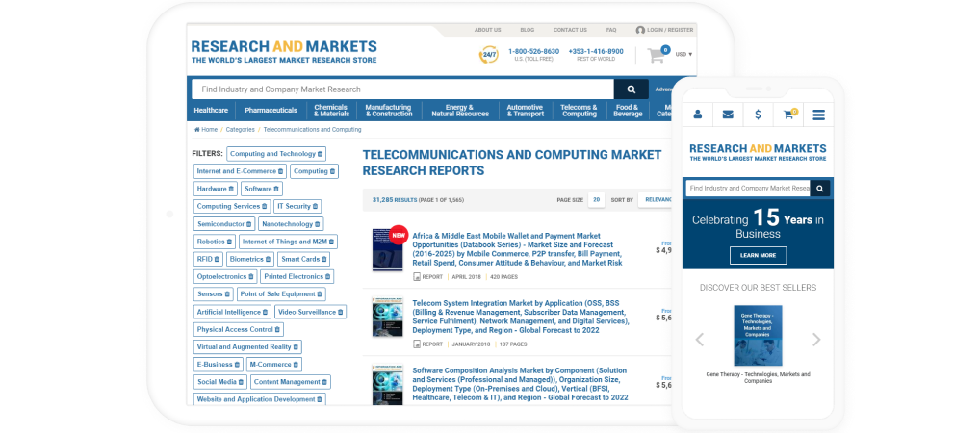Open Chemicals & Materials category
This screenshot has height=433, width=980.
tap(331, 111)
